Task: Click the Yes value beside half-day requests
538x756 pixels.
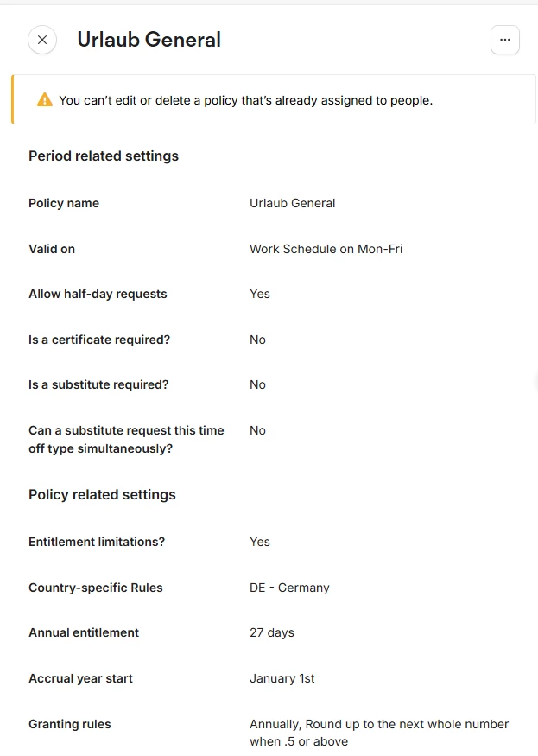Action: click(x=260, y=294)
